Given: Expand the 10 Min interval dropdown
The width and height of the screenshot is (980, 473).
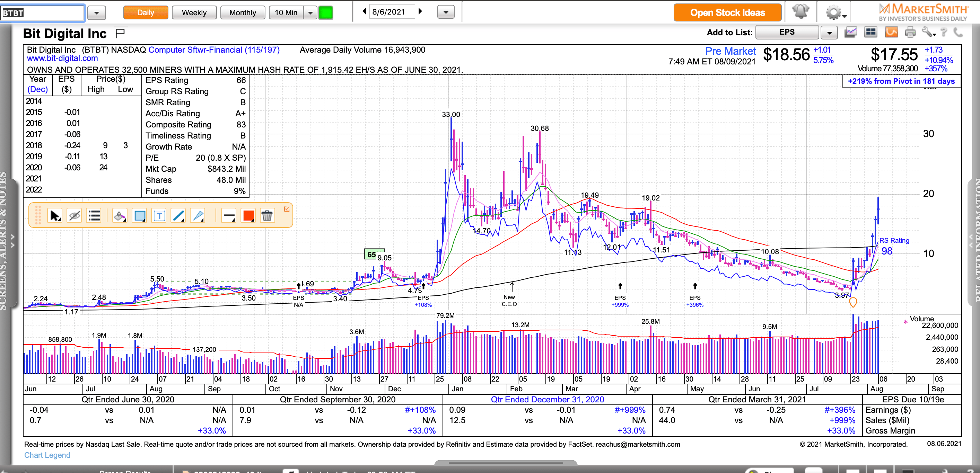Looking at the screenshot, I should point(310,12).
